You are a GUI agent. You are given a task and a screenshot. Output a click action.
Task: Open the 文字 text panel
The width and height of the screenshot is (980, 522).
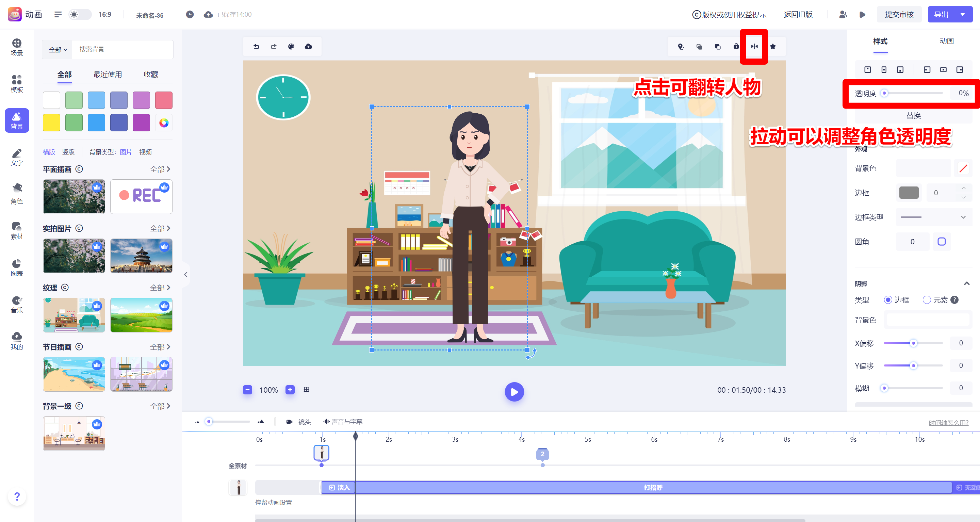tap(17, 157)
